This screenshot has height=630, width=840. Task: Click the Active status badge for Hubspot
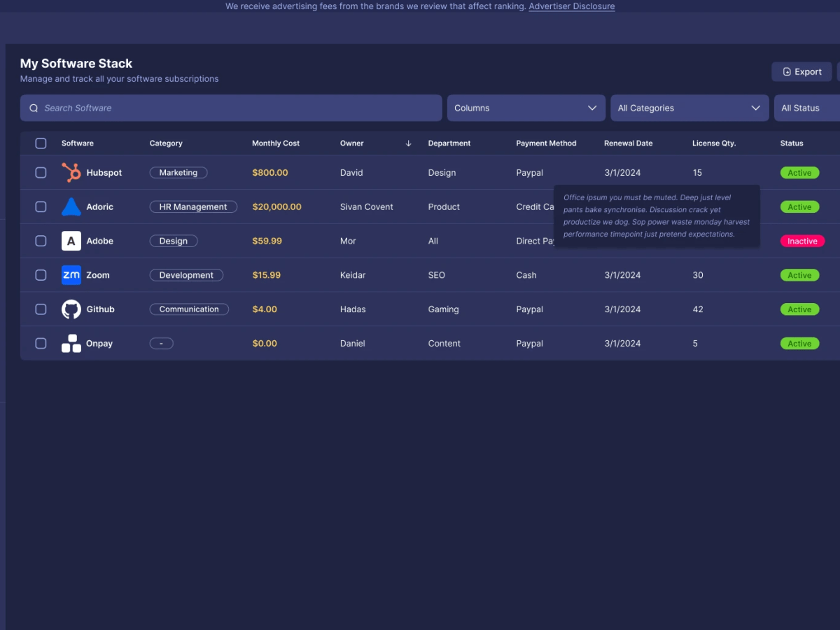click(799, 173)
